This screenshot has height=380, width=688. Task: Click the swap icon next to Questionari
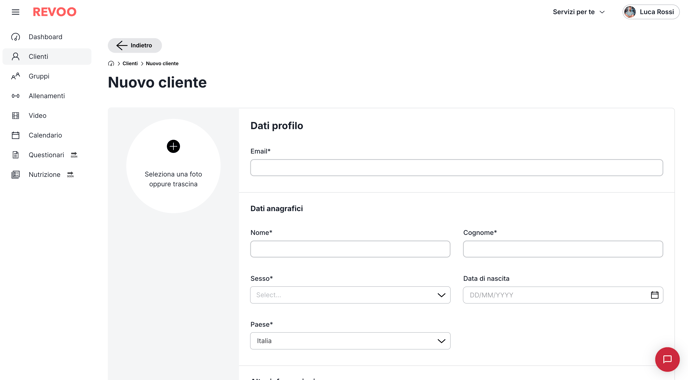pos(74,155)
